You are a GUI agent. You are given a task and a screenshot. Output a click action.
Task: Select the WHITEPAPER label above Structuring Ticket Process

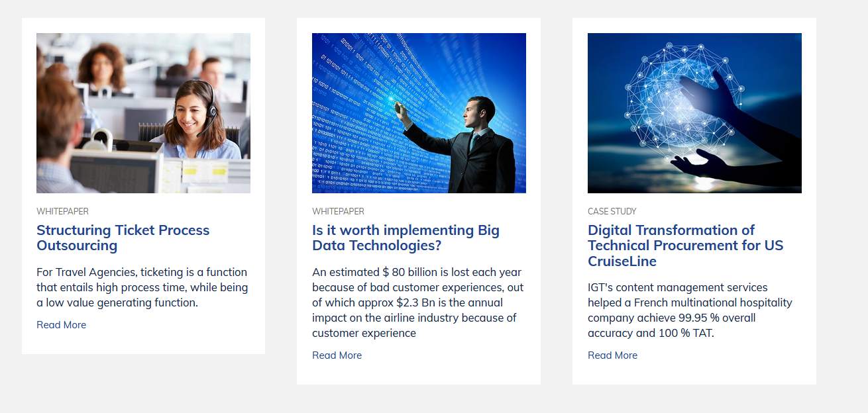(x=62, y=211)
